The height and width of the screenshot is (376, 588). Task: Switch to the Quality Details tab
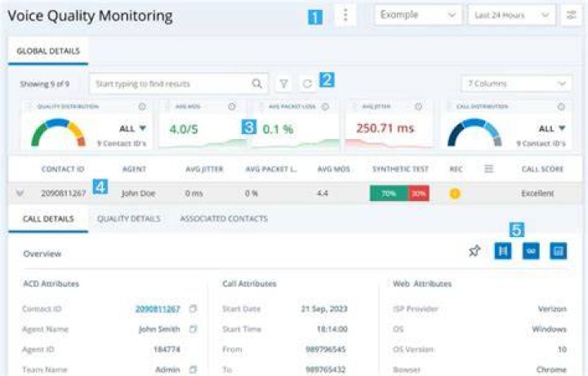[x=129, y=219]
